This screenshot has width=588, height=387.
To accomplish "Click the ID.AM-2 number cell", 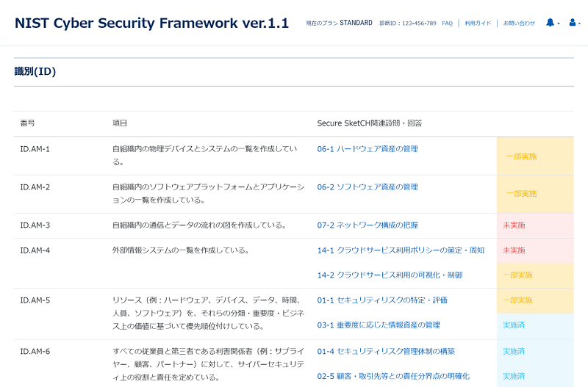I will [35, 187].
